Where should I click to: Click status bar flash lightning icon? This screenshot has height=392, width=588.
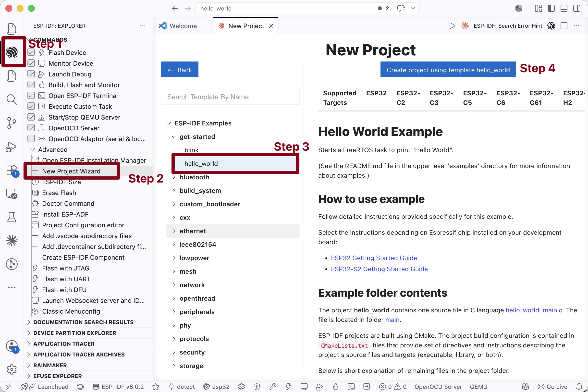(288, 387)
